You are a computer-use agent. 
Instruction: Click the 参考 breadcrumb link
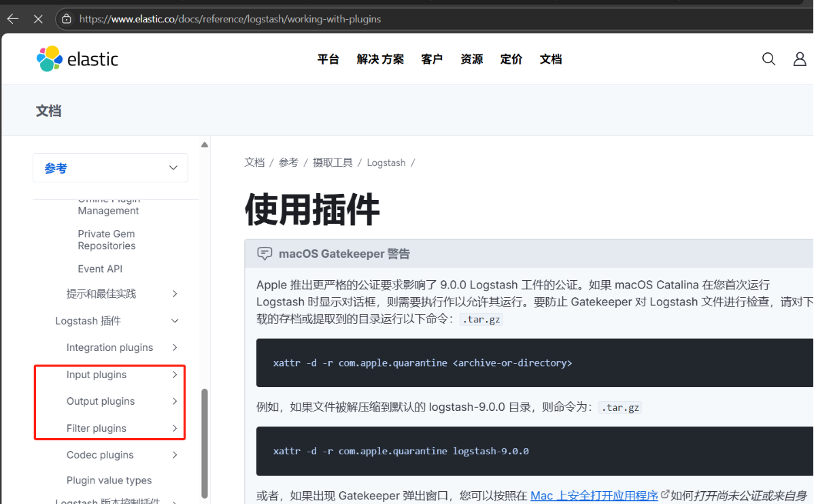288,163
